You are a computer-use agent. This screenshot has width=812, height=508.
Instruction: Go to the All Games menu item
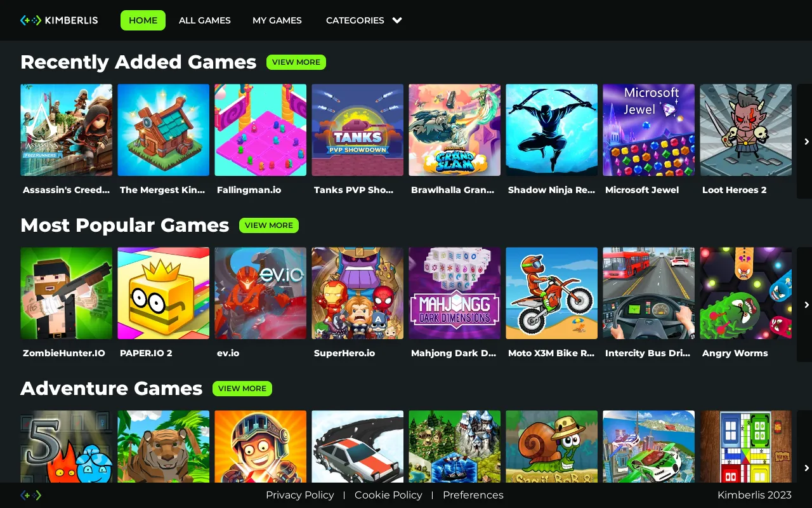tap(205, 20)
